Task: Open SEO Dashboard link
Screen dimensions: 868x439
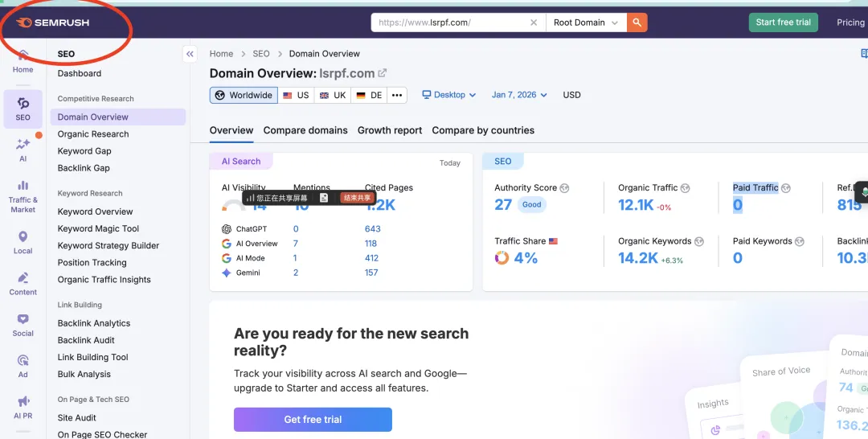Action: coord(79,74)
